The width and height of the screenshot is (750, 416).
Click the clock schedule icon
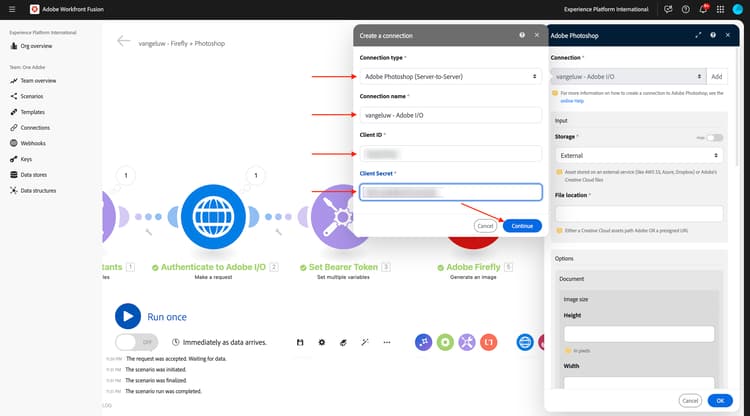click(176, 342)
